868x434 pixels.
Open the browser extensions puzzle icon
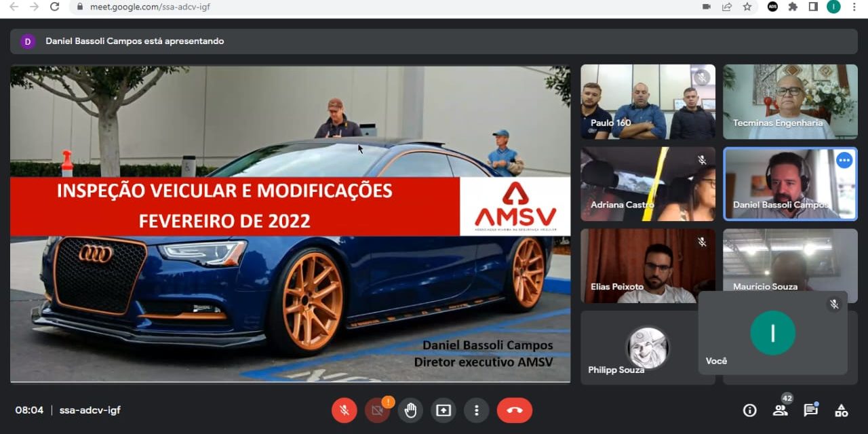point(793,7)
